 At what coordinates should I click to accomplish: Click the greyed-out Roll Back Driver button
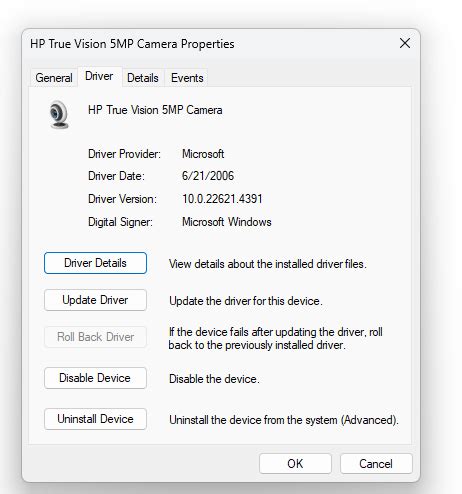pyautogui.click(x=95, y=337)
